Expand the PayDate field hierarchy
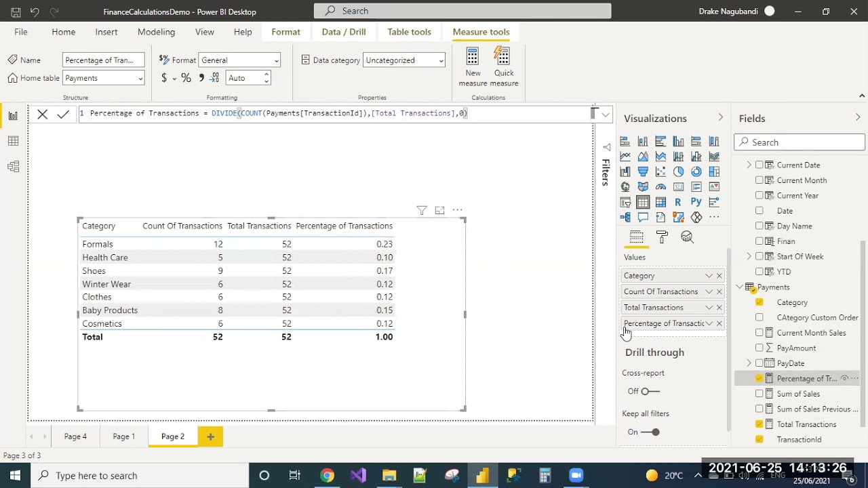This screenshot has width=868, height=488. pos(749,363)
